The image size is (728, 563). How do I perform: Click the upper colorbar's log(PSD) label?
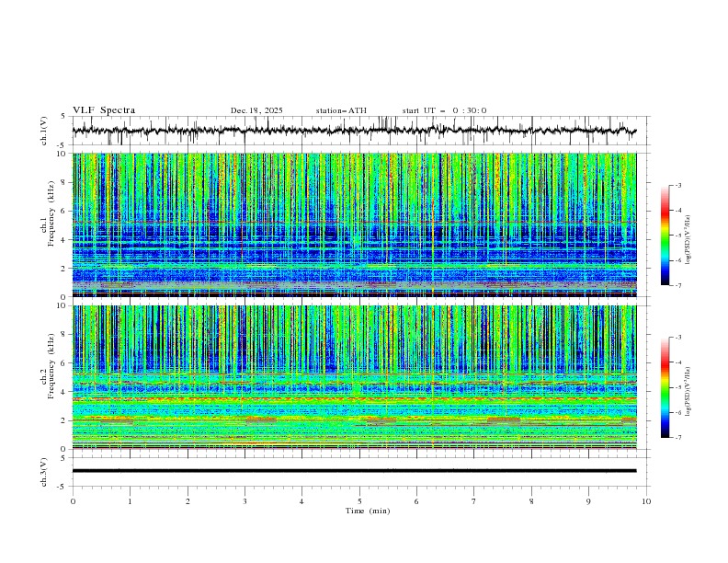688,236
